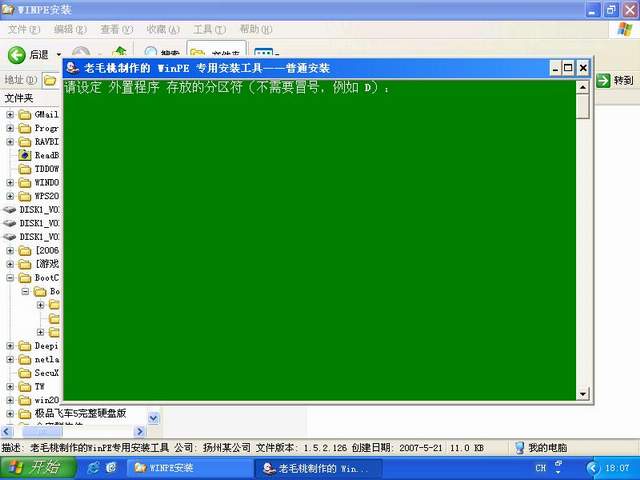Viewport: 640px width, 480px height.
Task: Open the 工具(T) menu
Action: pos(209,29)
